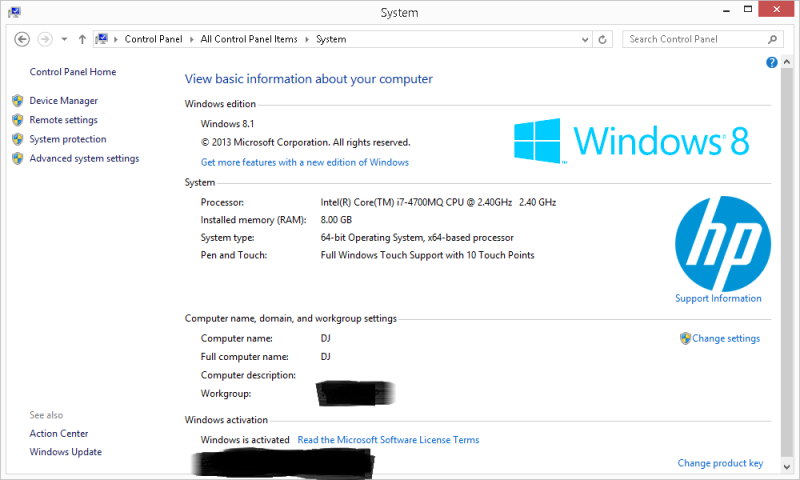Click the HP logo
Viewport: 800px width, 480px height.
tap(722, 244)
